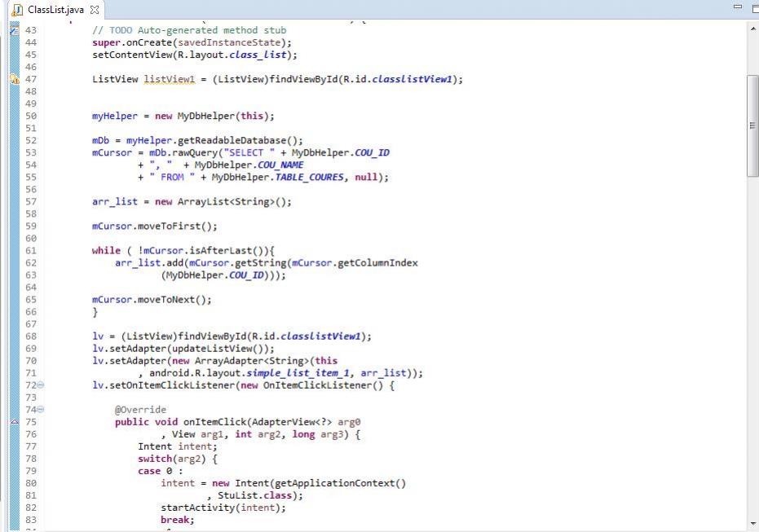Select the ClassList.java editor tab
The image size is (759, 532).
tap(55, 10)
